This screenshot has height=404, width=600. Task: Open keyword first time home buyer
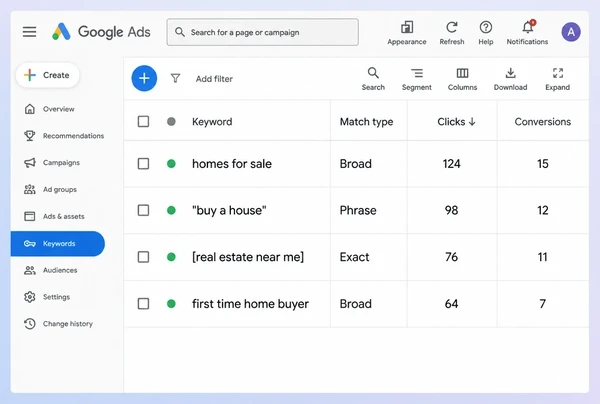(250, 304)
